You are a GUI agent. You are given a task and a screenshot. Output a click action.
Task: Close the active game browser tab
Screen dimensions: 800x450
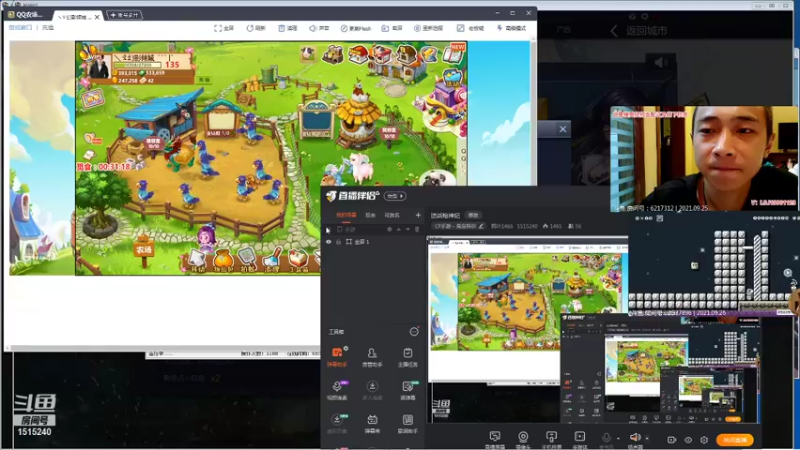[97, 17]
